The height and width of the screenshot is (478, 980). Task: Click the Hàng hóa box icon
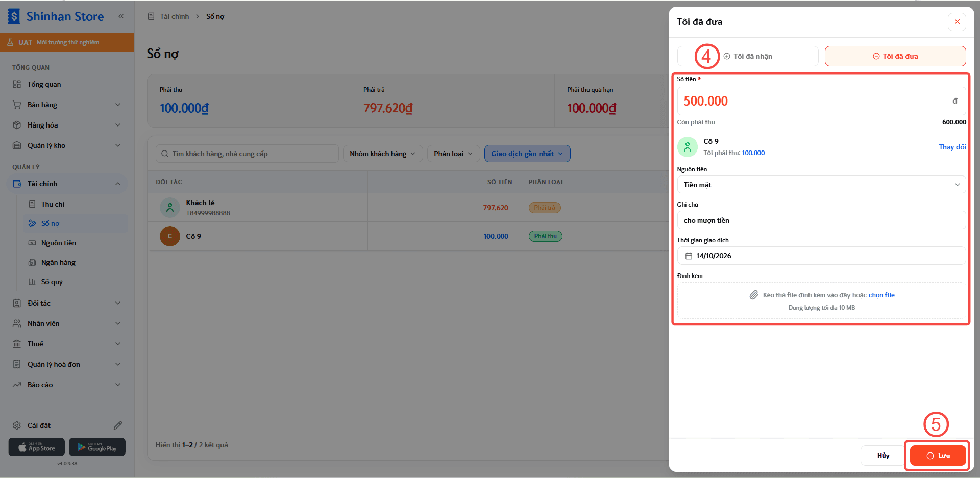17,125
